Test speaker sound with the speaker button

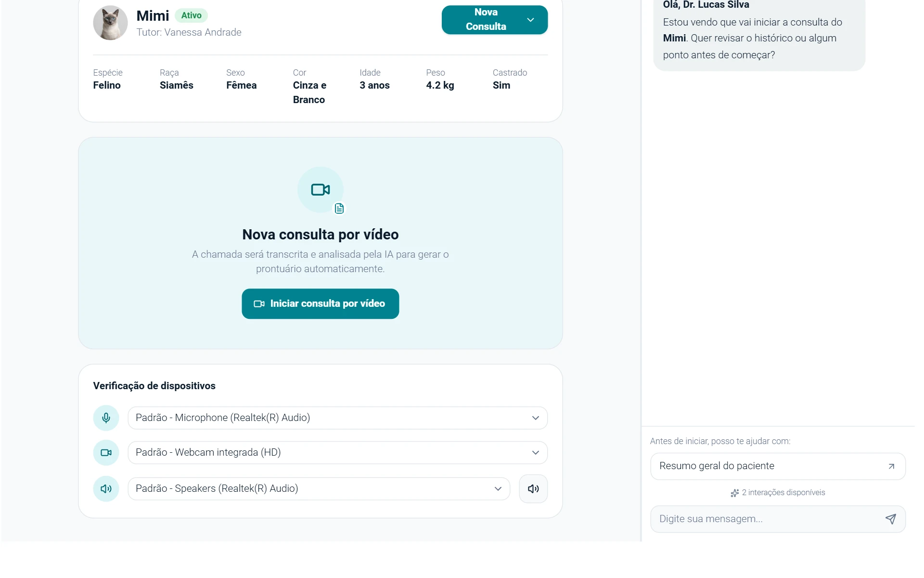point(533,489)
